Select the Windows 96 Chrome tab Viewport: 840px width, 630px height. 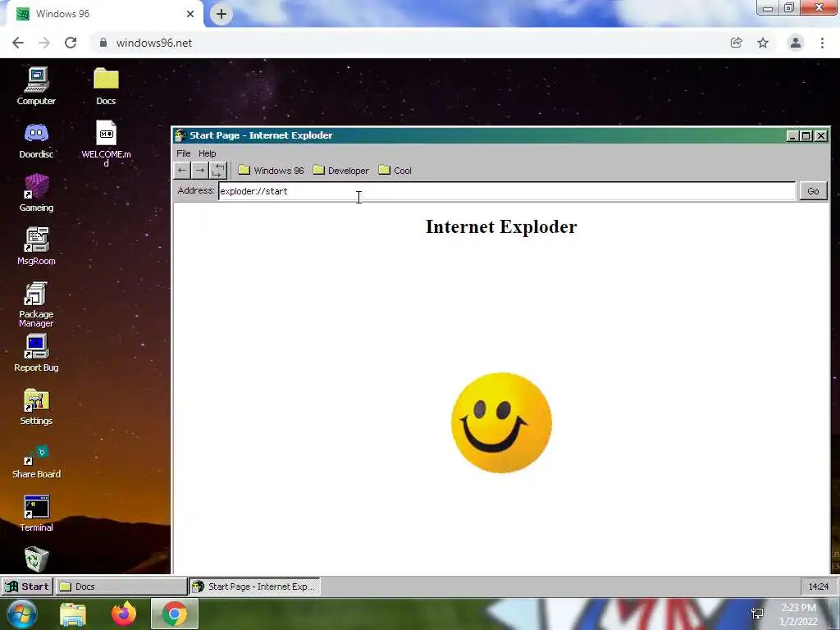point(104,14)
